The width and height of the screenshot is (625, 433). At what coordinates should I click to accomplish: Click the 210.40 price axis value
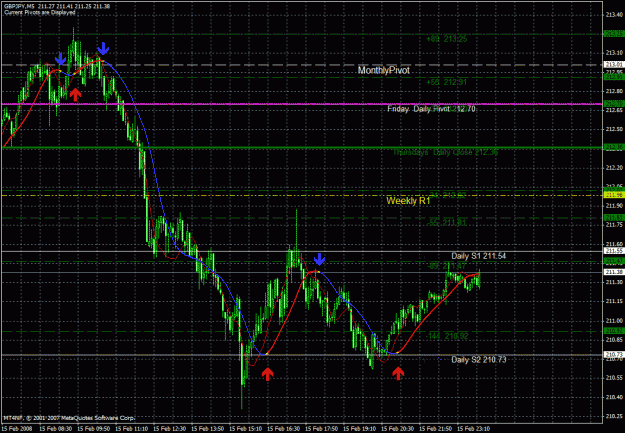(x=614, y=397)
